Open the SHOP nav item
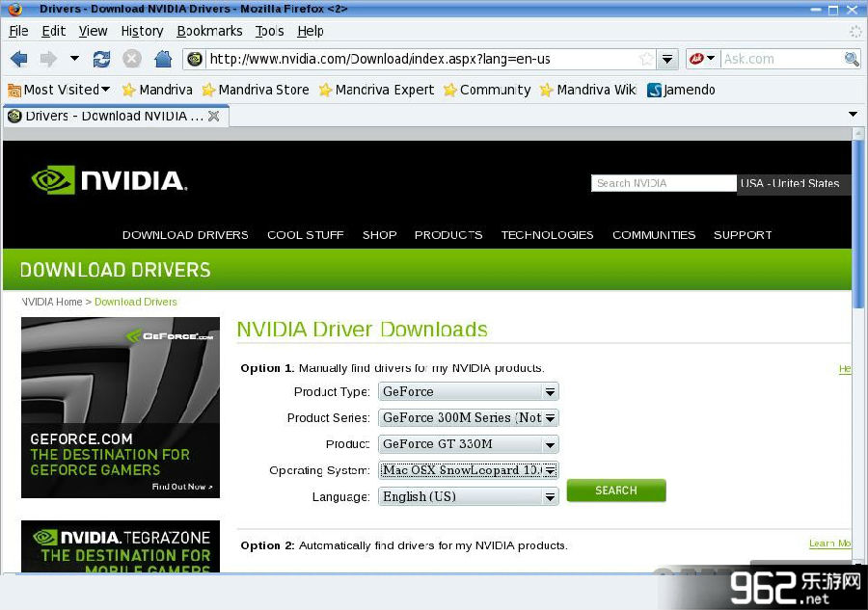The width and height of the screenshot is (868, 610). (379, 235)
